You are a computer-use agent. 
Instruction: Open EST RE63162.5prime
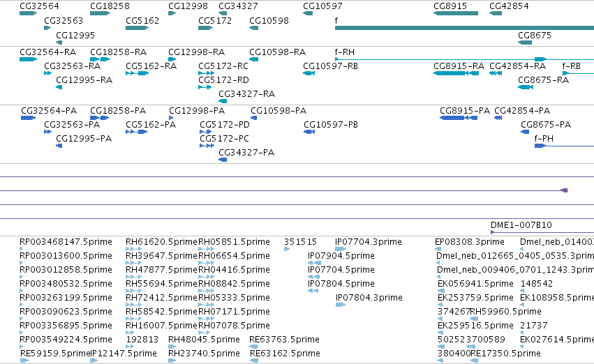285,354
